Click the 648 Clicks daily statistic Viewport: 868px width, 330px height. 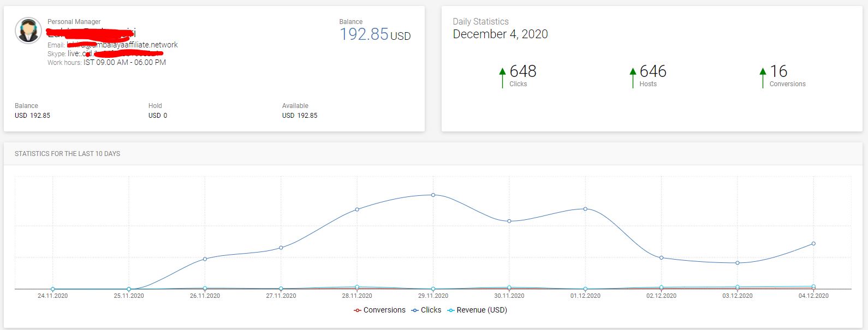point(522,75)
